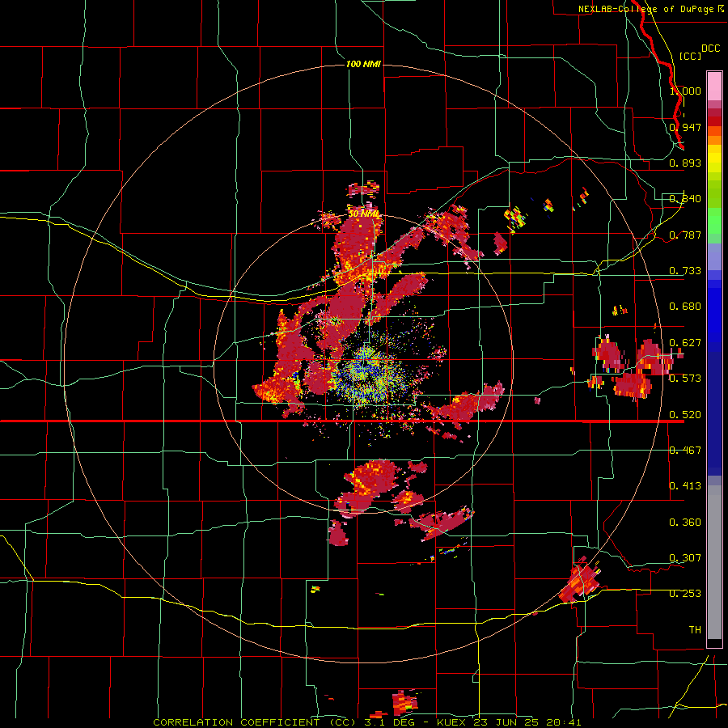Select the 0.733 scale value
728x728 pixels.
[x=685, y=271]
